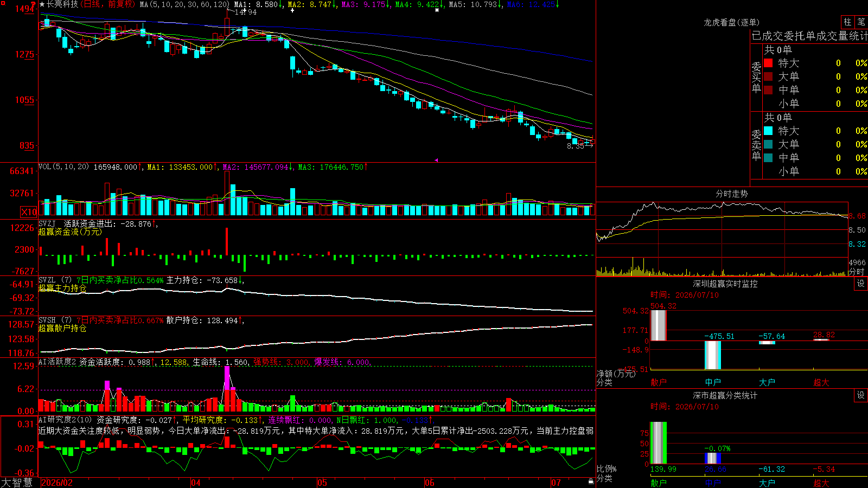The height and width of the screenshot is (488, 868).
Task: Select the 05 month marker on the timeline
Action: (322, 483)
